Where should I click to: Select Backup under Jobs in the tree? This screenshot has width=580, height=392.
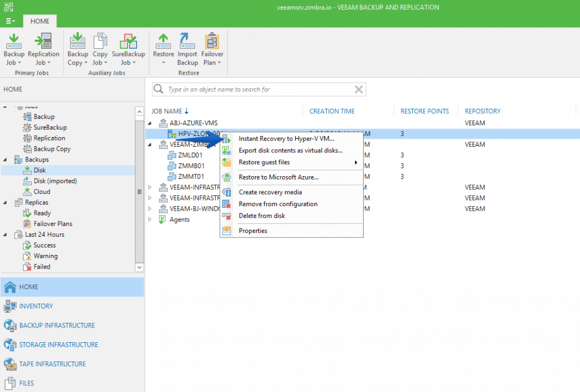click(44, 117)
